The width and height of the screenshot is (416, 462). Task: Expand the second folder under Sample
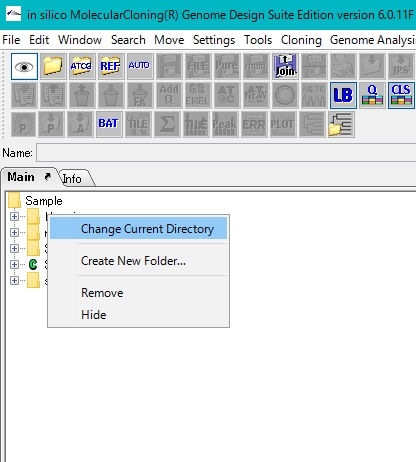[14, 232]
